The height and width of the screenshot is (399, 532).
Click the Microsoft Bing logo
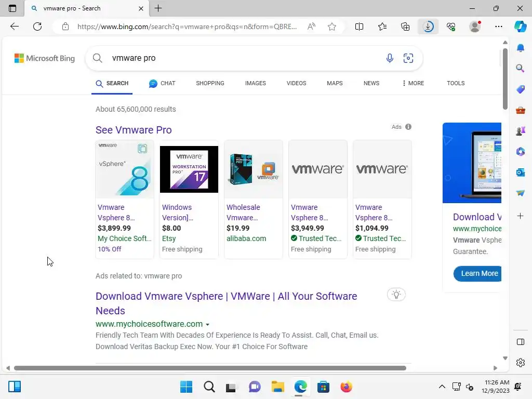[45, 58]
